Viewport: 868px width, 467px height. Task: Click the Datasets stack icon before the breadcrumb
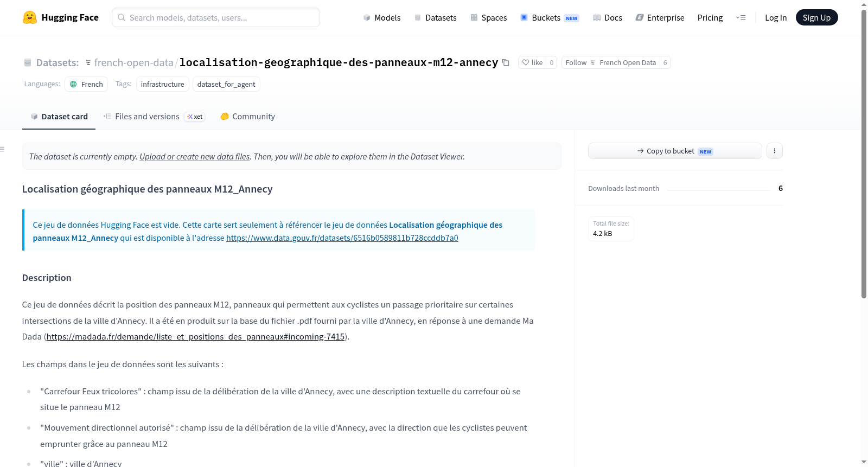click(28, 62)
